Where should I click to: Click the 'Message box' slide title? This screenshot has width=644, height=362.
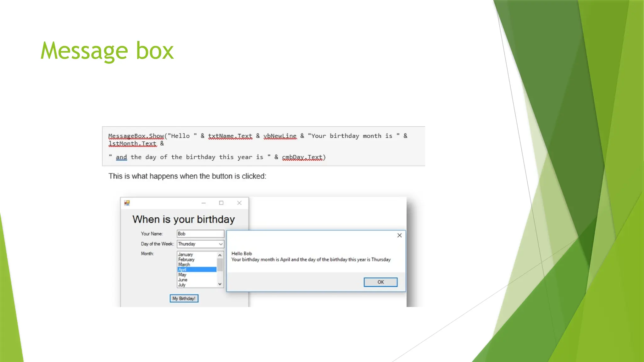(x=107, y=51)
